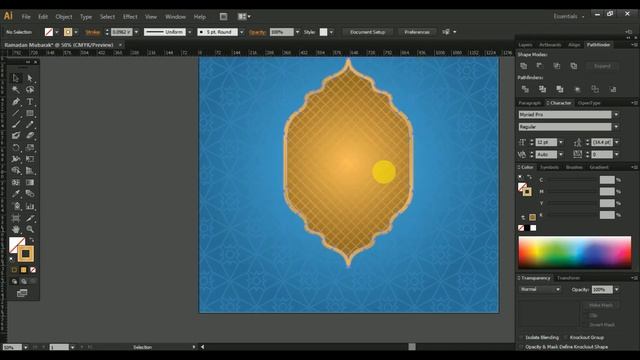640x360 pixels.
Task: Open the leading dropdown arrow
Action: click(616, 142)
